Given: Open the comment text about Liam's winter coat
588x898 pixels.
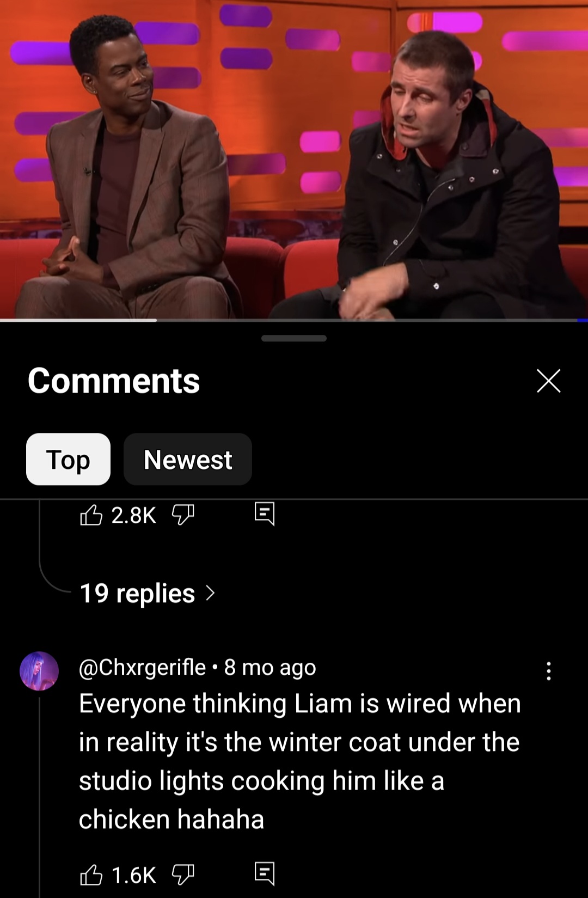Looking at the screenshot, I should click(x=300, y=761).
